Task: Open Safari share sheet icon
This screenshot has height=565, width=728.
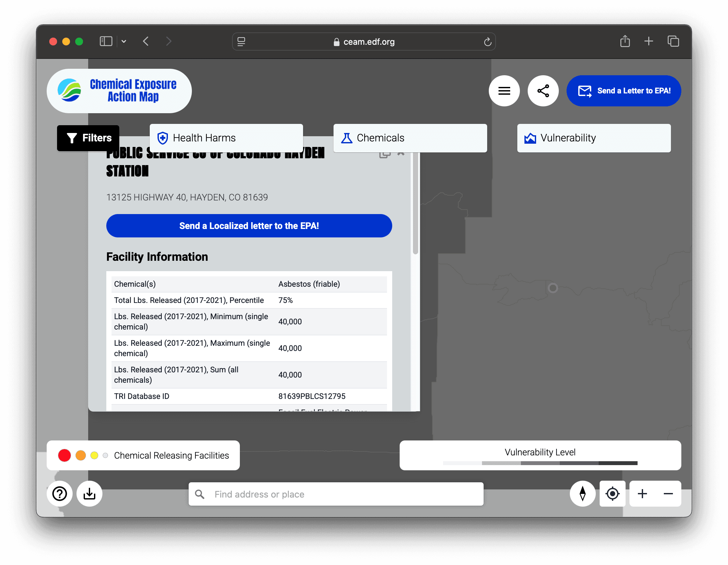Action: click(x=625, y=42)
